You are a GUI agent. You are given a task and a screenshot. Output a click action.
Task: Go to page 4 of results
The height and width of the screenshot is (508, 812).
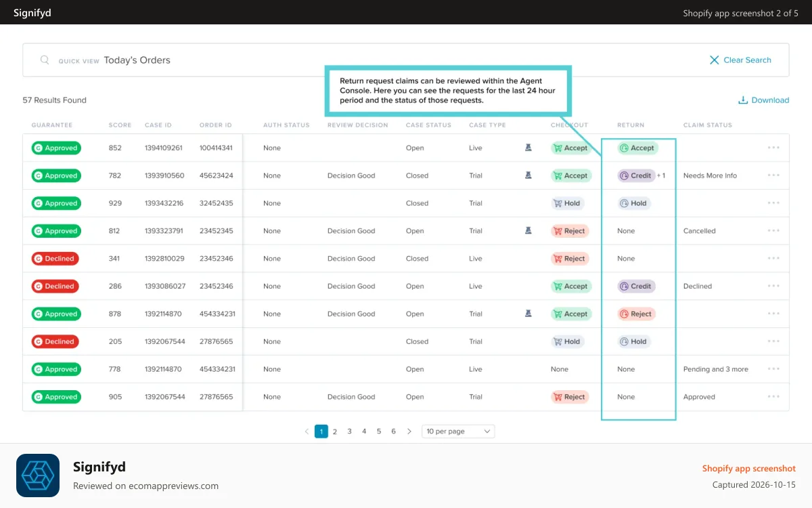[364, 431]
